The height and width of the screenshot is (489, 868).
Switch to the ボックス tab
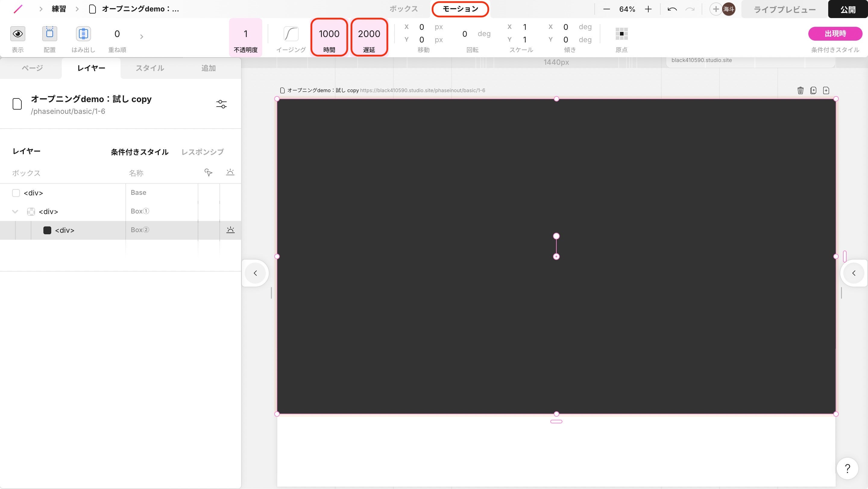404,9
